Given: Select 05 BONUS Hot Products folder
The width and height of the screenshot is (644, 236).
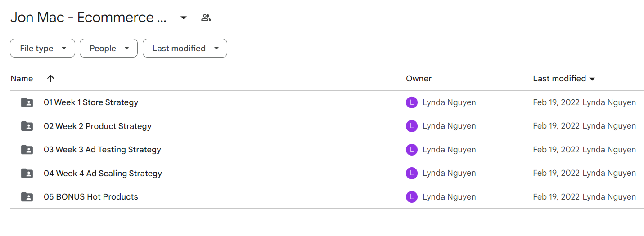Looking at the screenshot, I should click(x=327, y=197).
